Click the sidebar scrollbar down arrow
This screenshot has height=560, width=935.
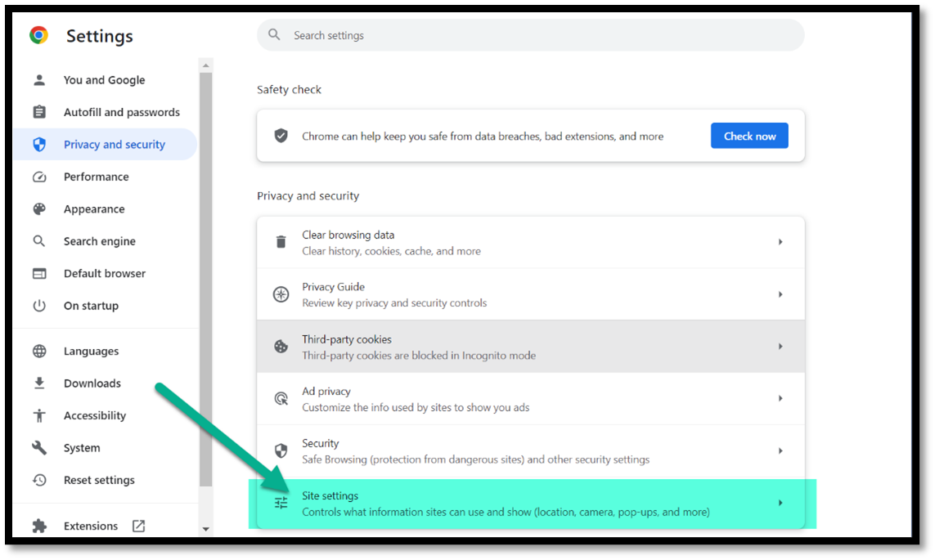coord(205,529)
